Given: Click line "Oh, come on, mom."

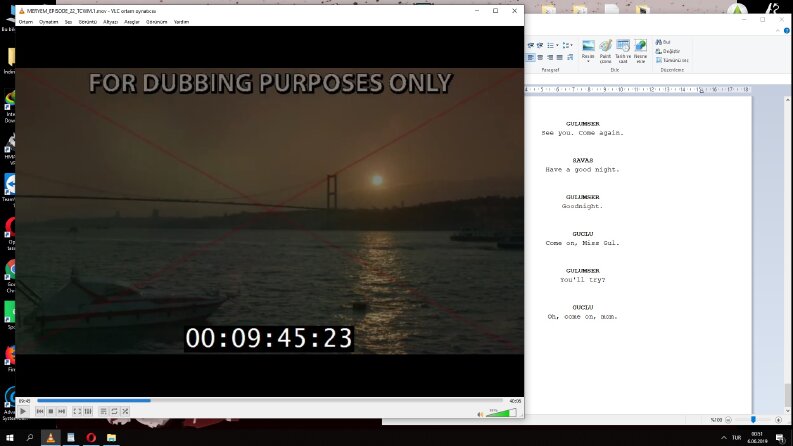Looking at the screenshot, I should [583, 317].
